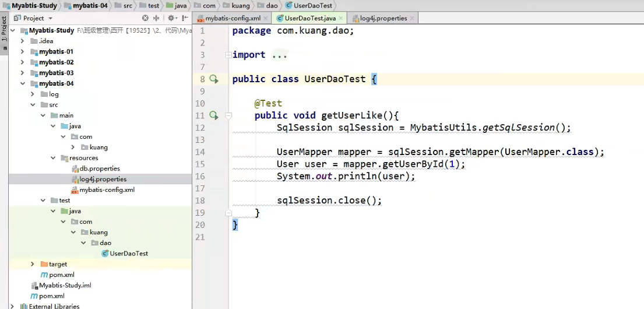Click test in the breadcrumb bar
Viewport: 644px width, 309px height.
click(149, 6)
